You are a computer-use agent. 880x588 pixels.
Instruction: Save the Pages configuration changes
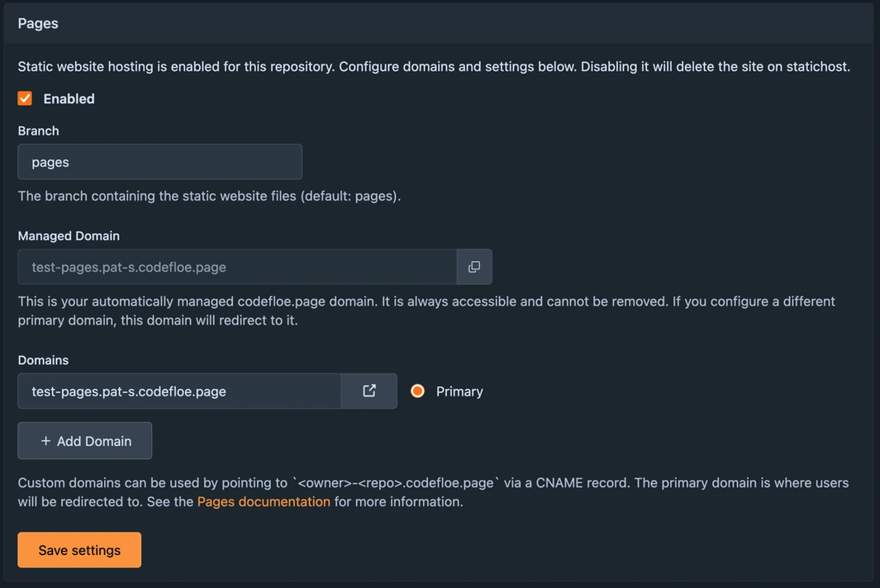tap(79, 549)
